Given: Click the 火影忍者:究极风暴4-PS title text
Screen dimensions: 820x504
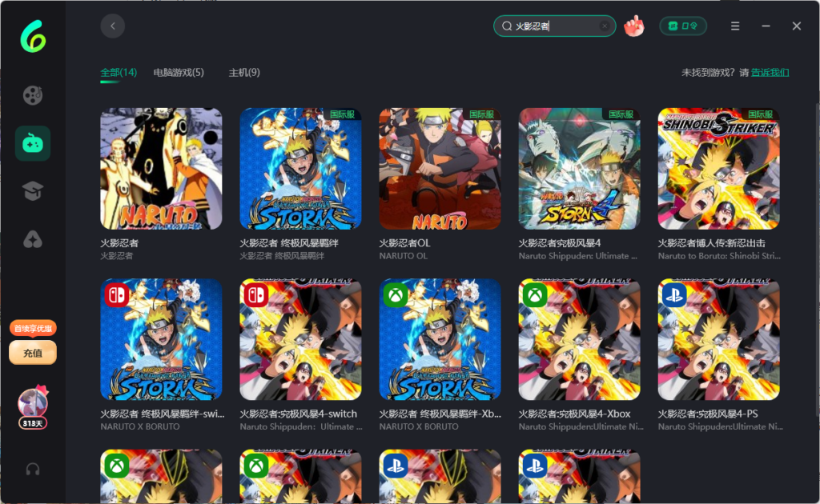Looking at the screenshot, I should pyautogui.click(x=708, y=414).
